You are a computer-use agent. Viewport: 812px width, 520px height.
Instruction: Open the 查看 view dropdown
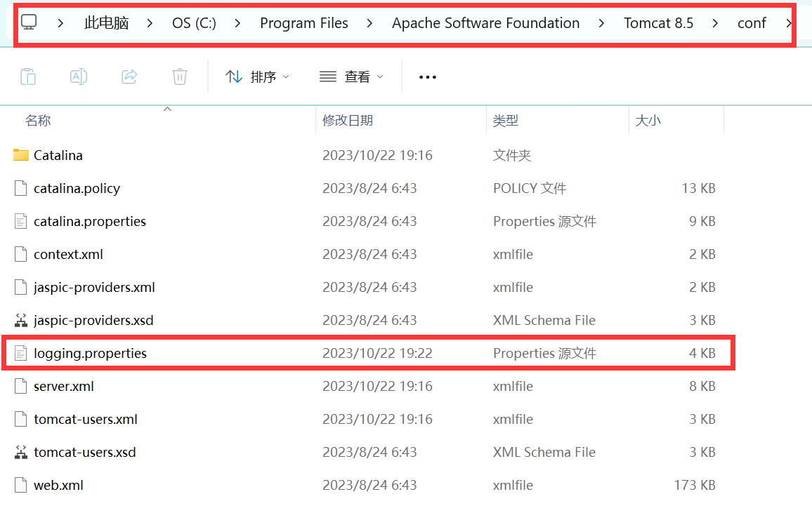[352, 76]
